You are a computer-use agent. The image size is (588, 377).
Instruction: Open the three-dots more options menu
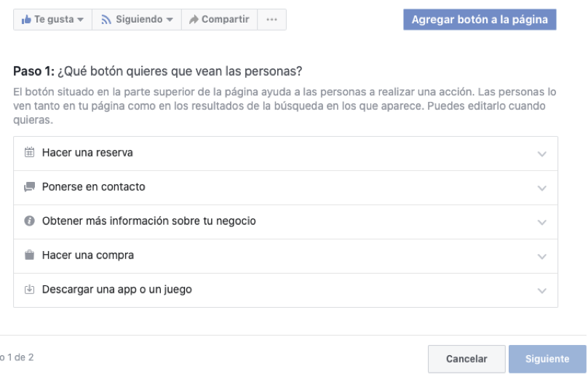click(x=271, y=19)
